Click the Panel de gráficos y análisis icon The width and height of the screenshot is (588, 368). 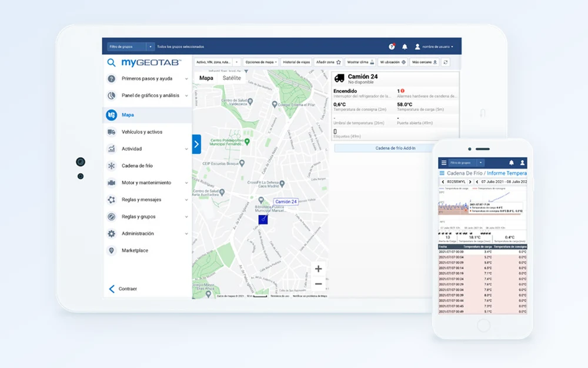pyautogui.click(x=111, y=95)
